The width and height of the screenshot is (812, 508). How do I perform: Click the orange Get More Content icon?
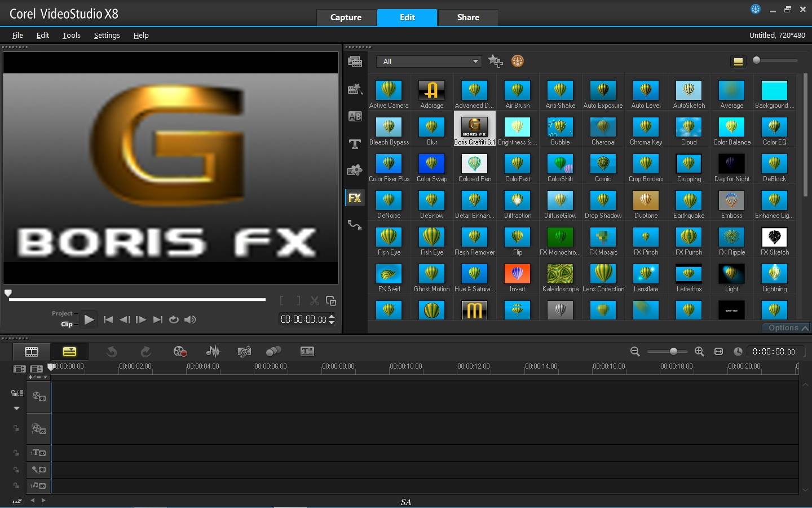tap(518, 61)
